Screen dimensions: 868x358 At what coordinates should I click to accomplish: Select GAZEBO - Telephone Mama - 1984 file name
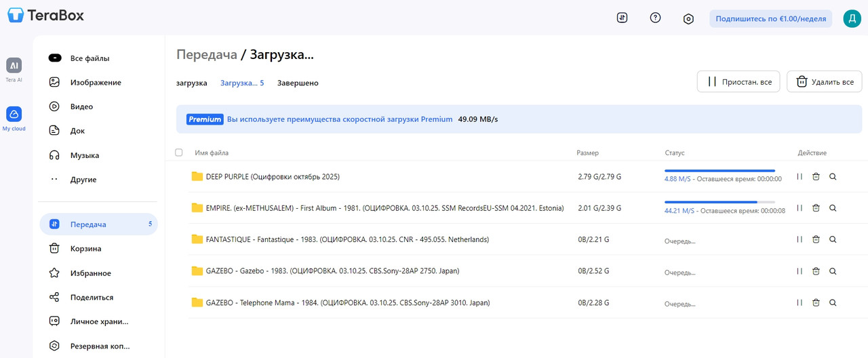coord(348,302)
